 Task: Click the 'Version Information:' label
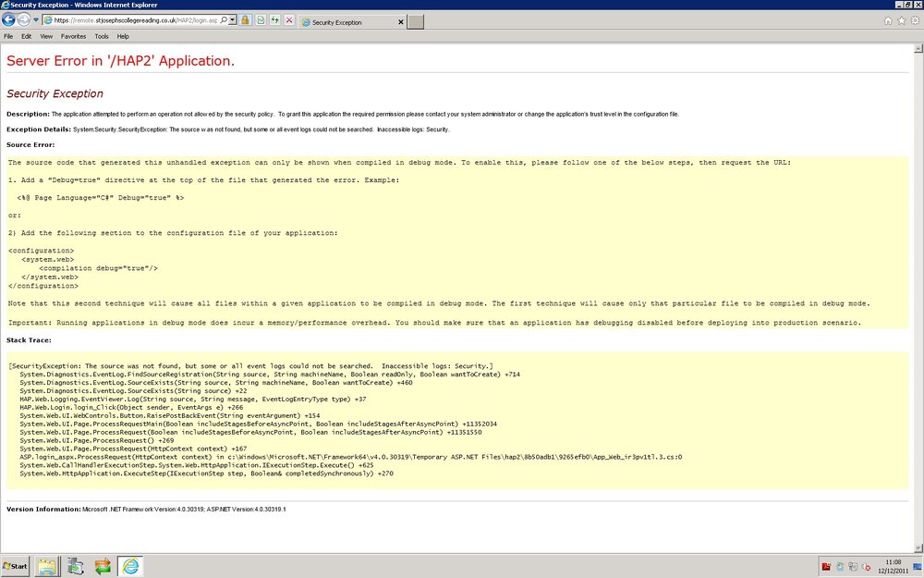(43, 509)
